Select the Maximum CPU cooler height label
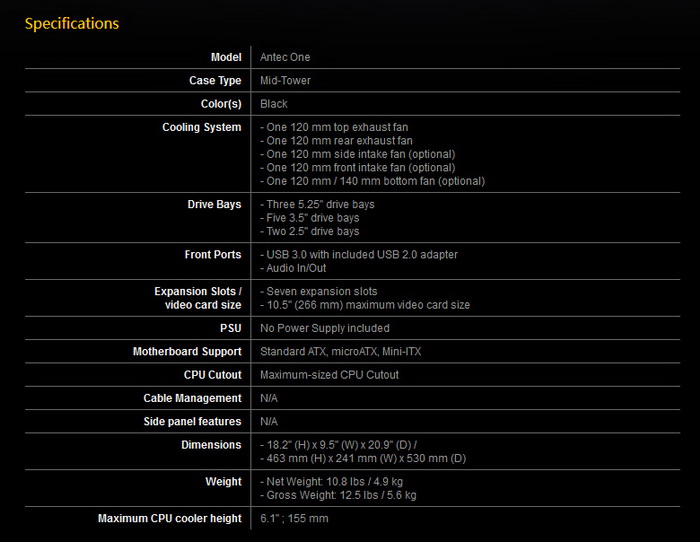This screenshot has width=700, height=542. (x=170, y=518)
